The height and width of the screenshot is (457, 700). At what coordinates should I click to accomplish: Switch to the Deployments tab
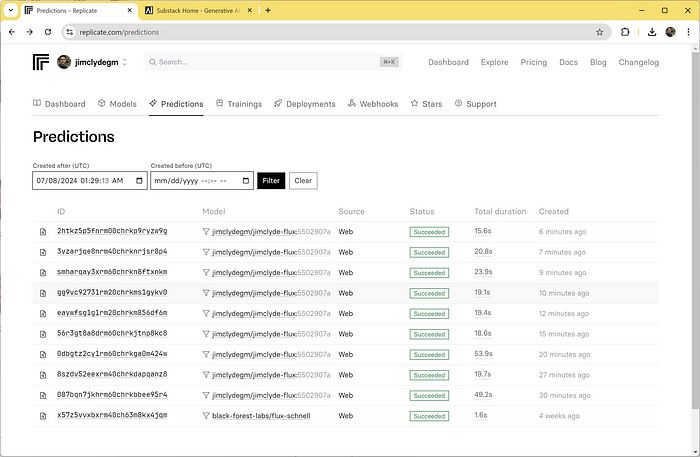pyautogui.click(x=304, y=104)
